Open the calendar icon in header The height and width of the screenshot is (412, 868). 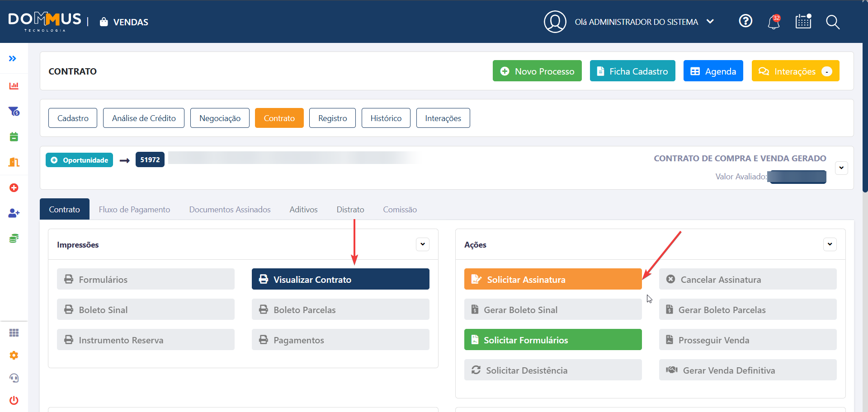(x=803, y=21)
